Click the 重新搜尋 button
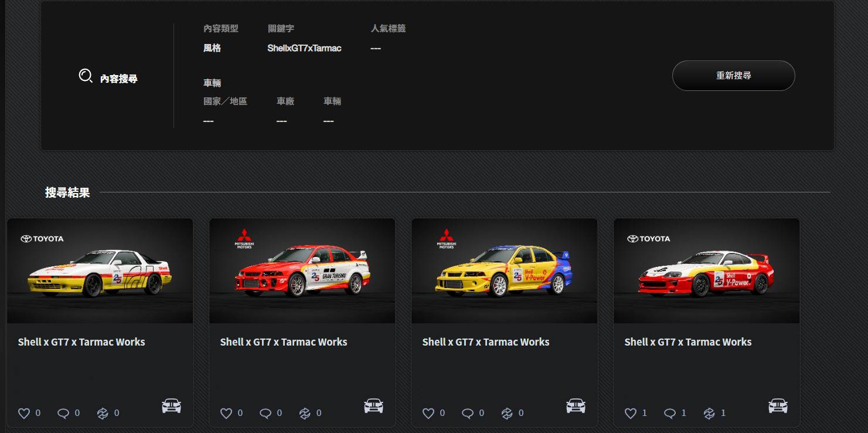868x433 pixels. tap(733, 76)
